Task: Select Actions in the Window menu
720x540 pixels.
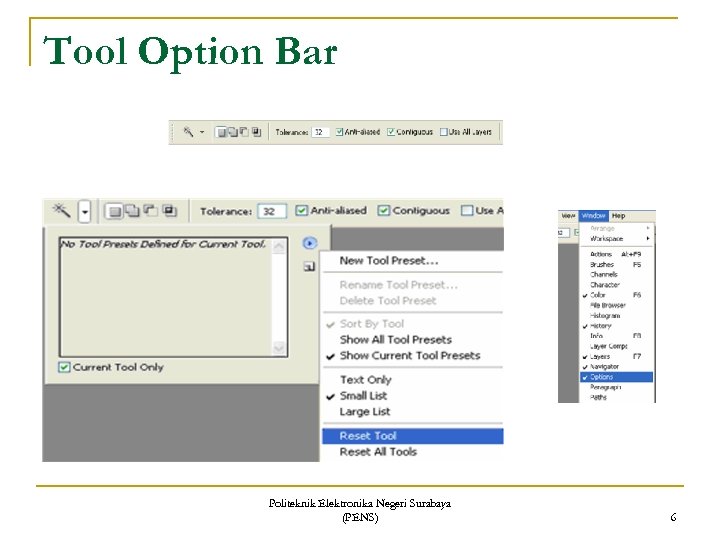Action: [x=616, y=254]
